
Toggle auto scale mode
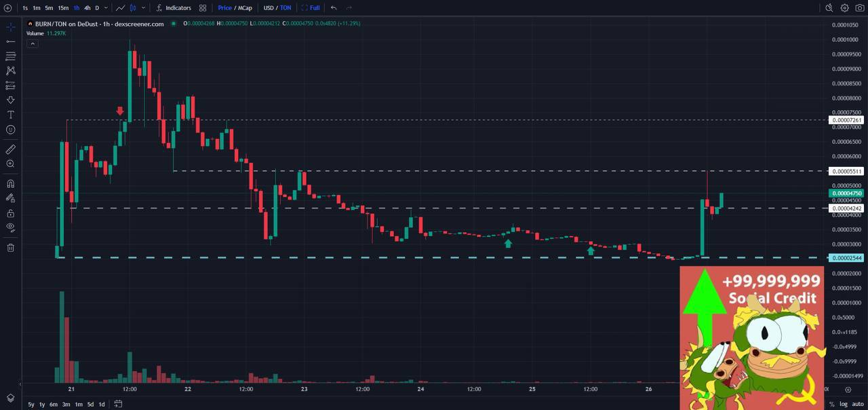click(858, 405)
